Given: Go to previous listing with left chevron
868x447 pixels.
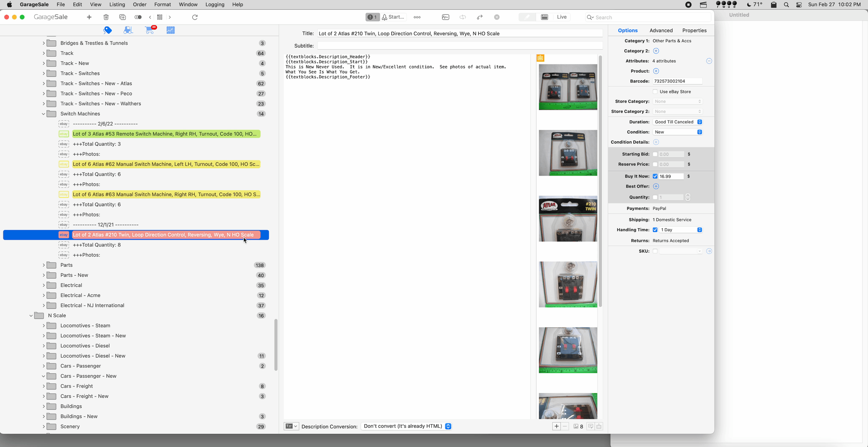Looking at the screenshot, I should coord(150,17).
